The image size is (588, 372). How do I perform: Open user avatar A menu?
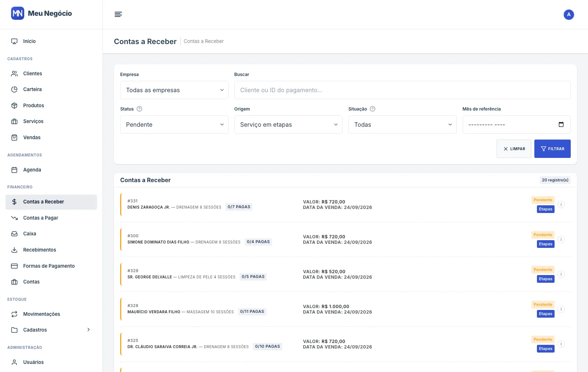coord(569,15)
